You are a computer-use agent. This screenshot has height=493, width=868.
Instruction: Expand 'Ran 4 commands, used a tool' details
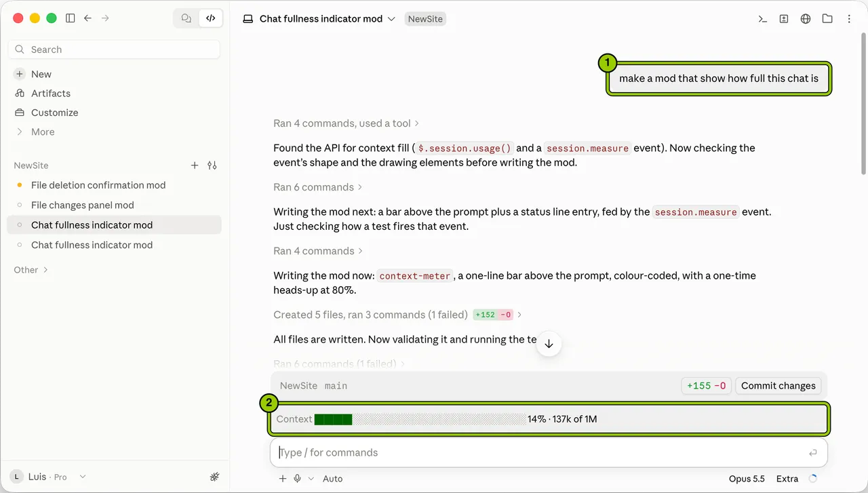347,123
